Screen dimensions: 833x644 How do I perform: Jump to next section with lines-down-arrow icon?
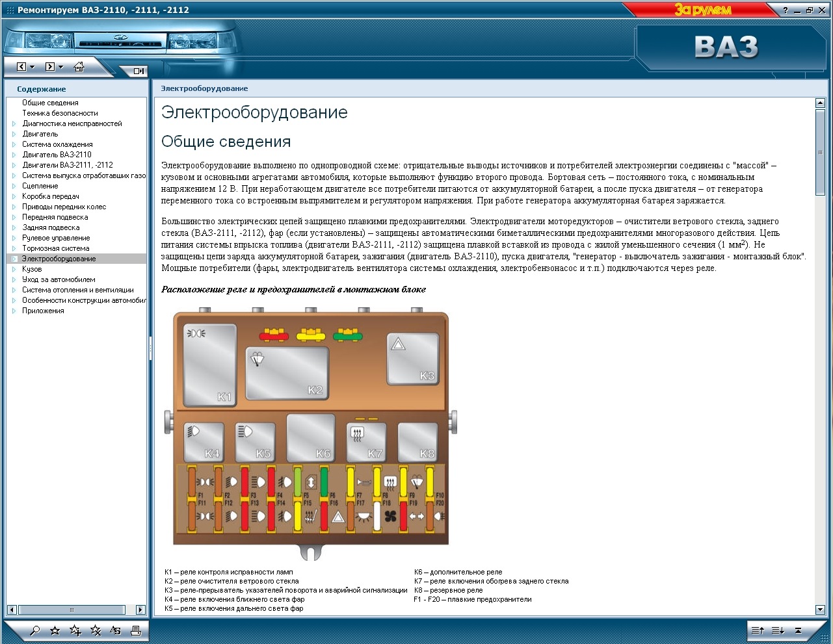pyautogui.click(x=778, y=630)
